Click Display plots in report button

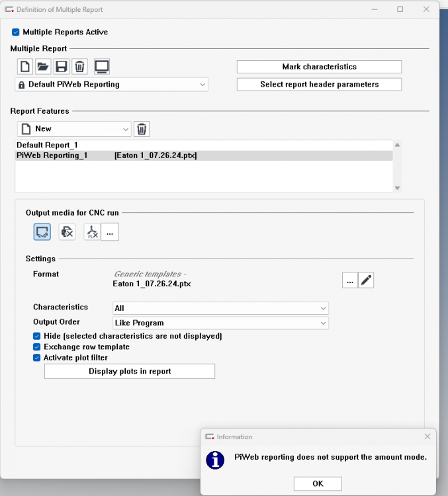coord(130,372)
